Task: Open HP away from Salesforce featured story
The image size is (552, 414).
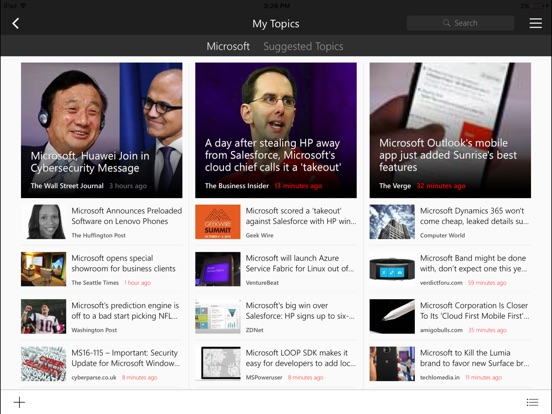Action: 276,130
